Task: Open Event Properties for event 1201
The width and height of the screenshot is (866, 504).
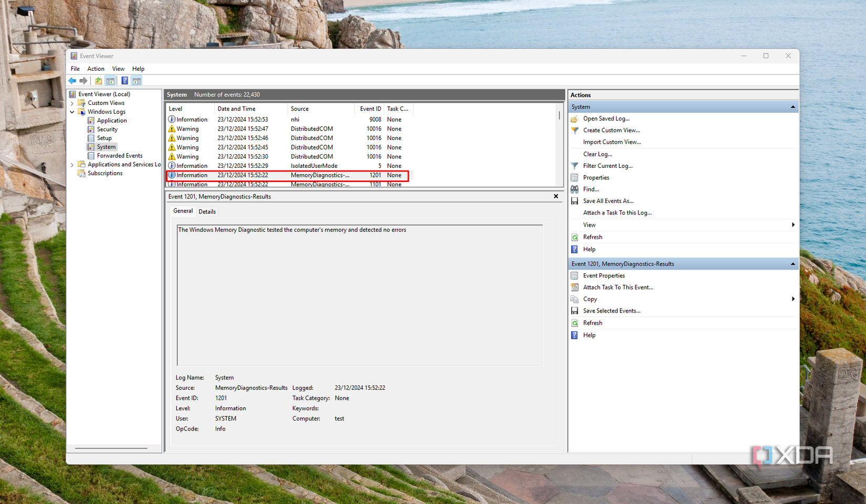Action: [x=603, y=275]
